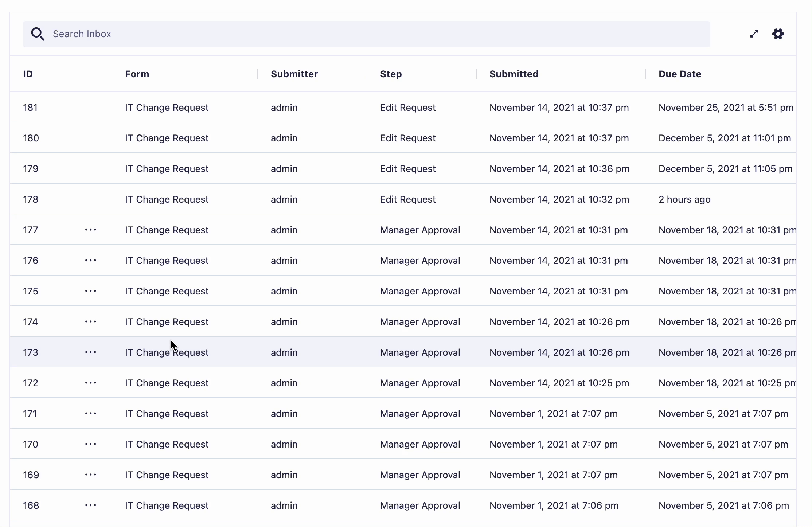Expand quick actions for entry 170
The width and height of the screenshot is (812, 527).
click(90, 444)
